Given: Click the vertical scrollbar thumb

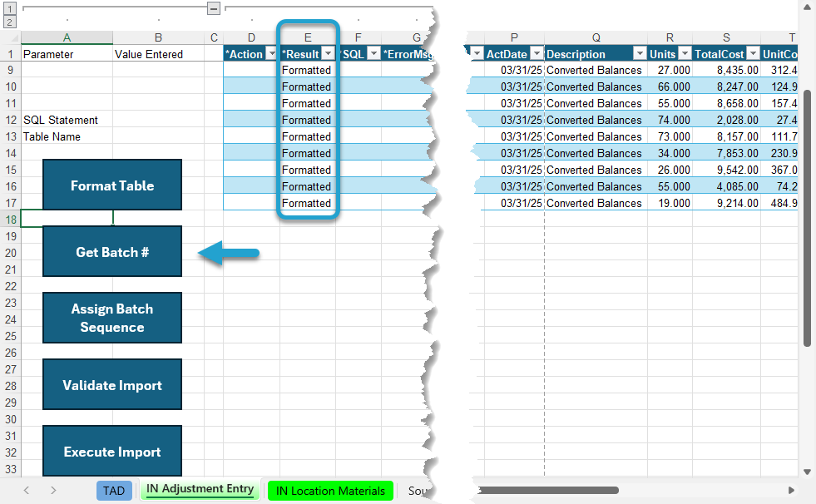Looking at the screenshot, I should pos(807,219).
